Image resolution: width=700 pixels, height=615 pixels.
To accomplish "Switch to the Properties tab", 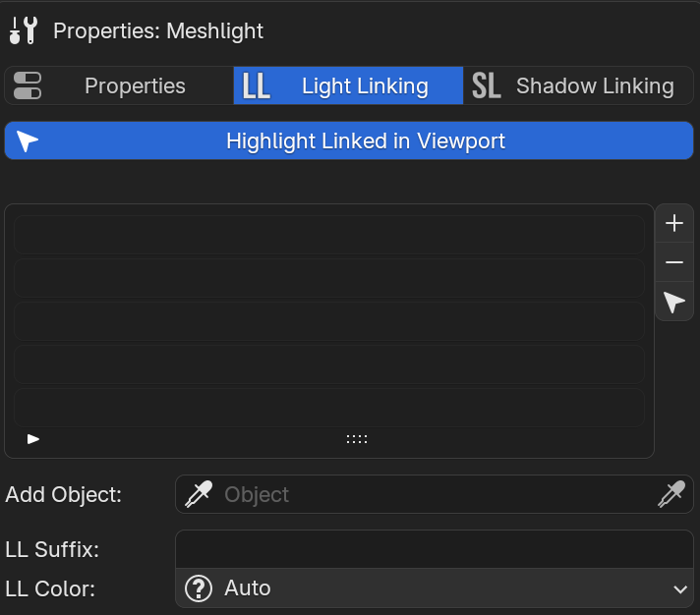I will (x=119, y=85).
